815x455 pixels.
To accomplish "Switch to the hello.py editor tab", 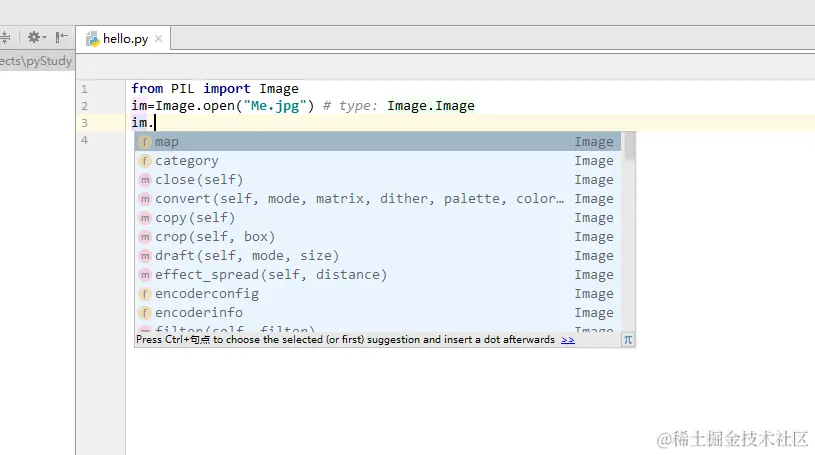I will 125,38.
